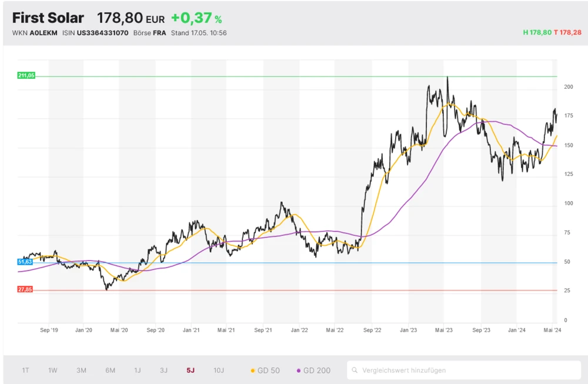Click the magnifier icon in comparison field
The height and width of the screenshot is (384, 588).
click(x=355, y=370)
